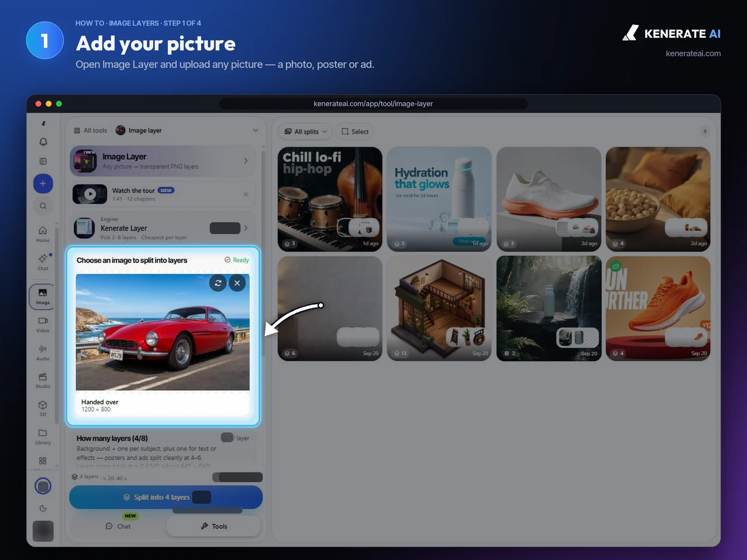The width and height of the screenshot is (747, 560).
Task: Open the search magnifier in the sidebar
Action: point(43,206)
